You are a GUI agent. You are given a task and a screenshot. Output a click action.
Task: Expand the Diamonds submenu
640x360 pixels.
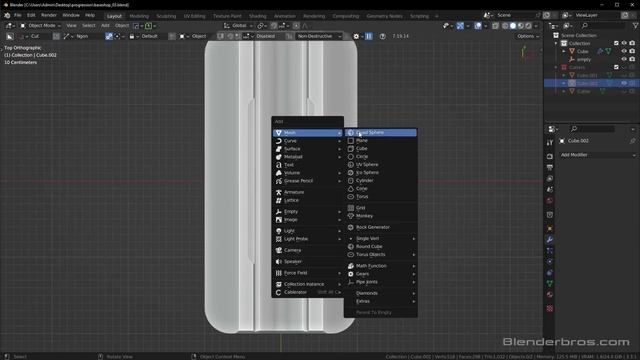click(x=381, y=293)
